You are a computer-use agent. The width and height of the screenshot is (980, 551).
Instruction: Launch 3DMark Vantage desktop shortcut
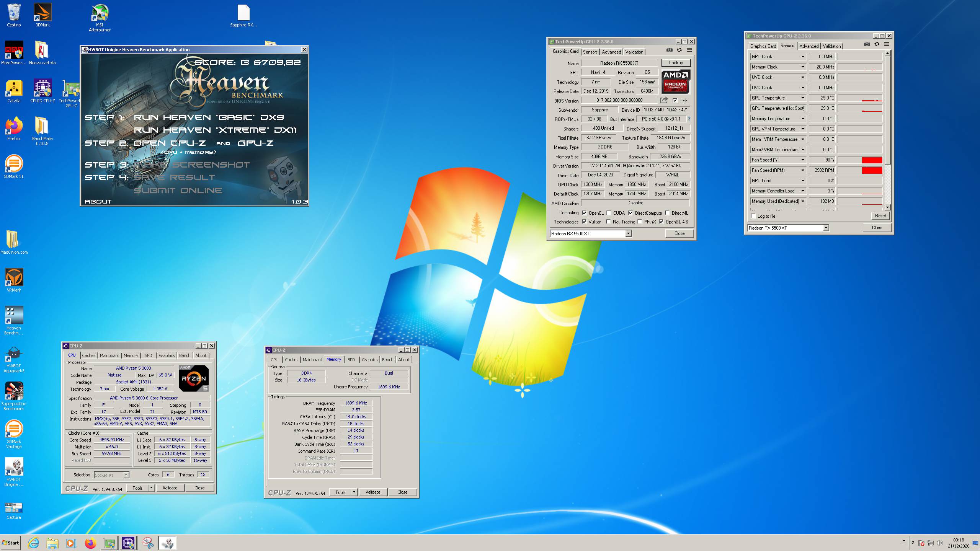click(14, 434)
